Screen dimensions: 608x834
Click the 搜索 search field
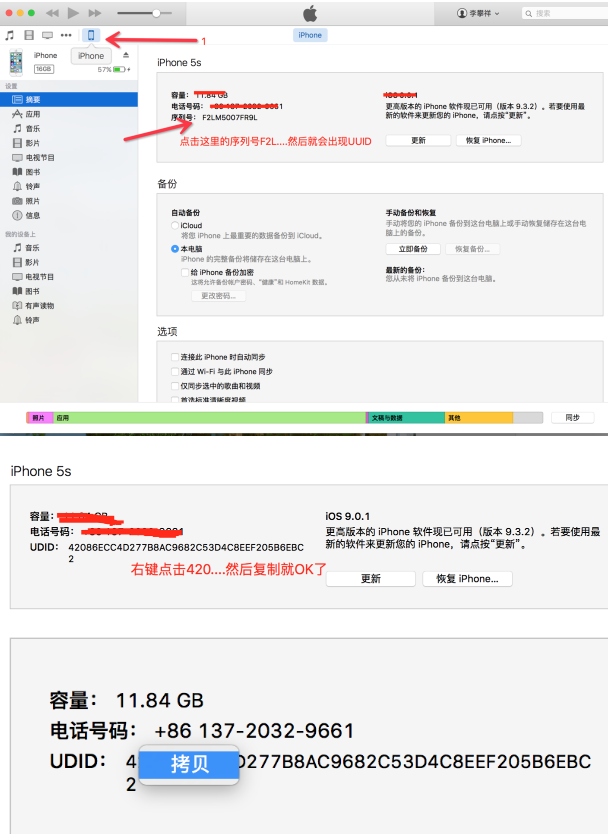(x=565, y=13)
